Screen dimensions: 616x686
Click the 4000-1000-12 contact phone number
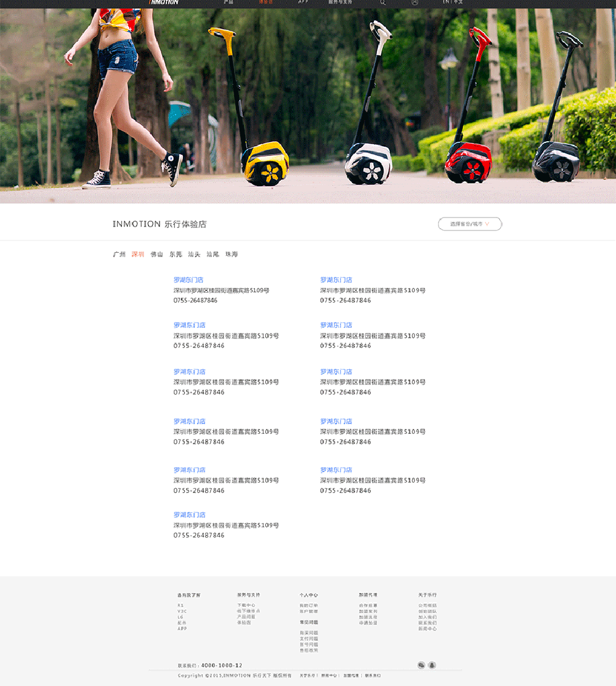coord(222,665)
